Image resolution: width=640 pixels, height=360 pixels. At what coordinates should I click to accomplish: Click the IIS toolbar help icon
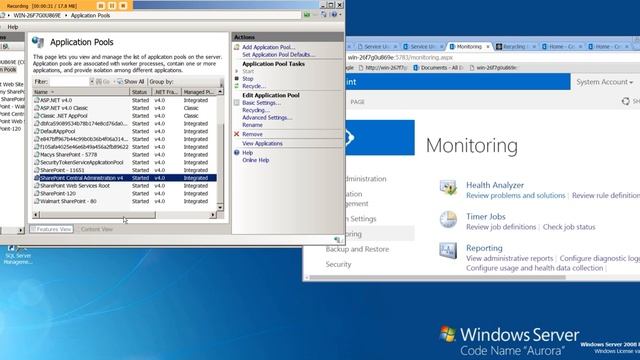(x=334, y=15)
